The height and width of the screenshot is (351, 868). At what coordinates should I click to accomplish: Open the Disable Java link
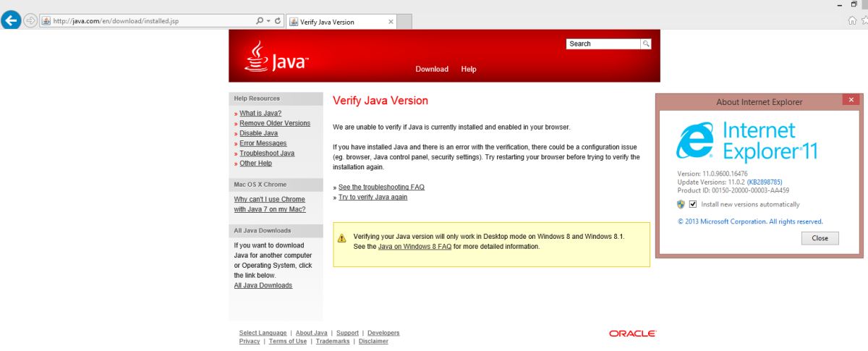tap(259, 134)
